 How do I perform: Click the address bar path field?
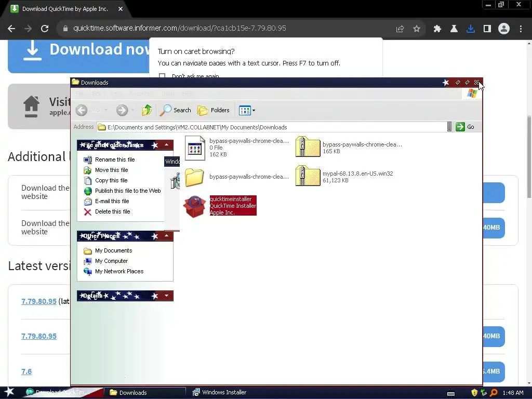[271, 127]
